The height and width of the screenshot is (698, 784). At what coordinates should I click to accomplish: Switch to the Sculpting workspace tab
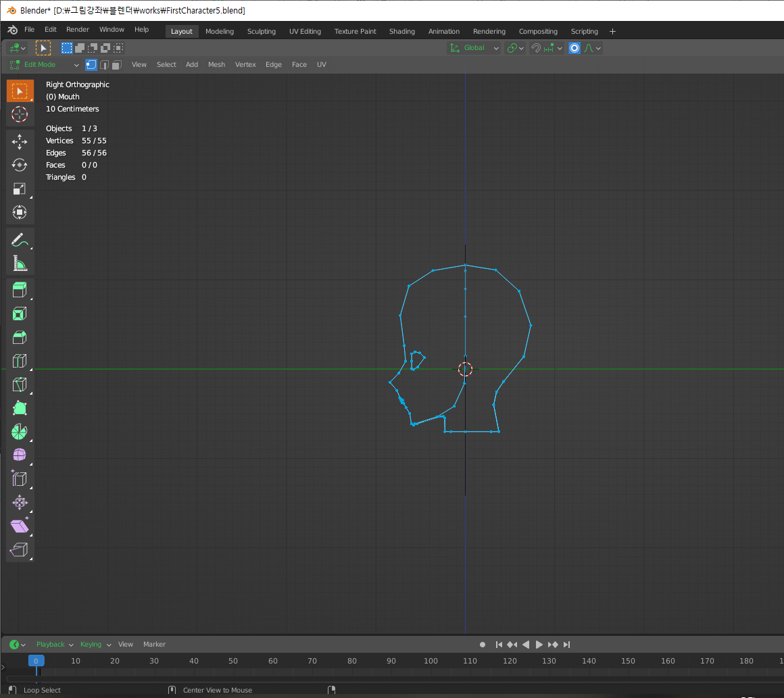click(261, 31)
